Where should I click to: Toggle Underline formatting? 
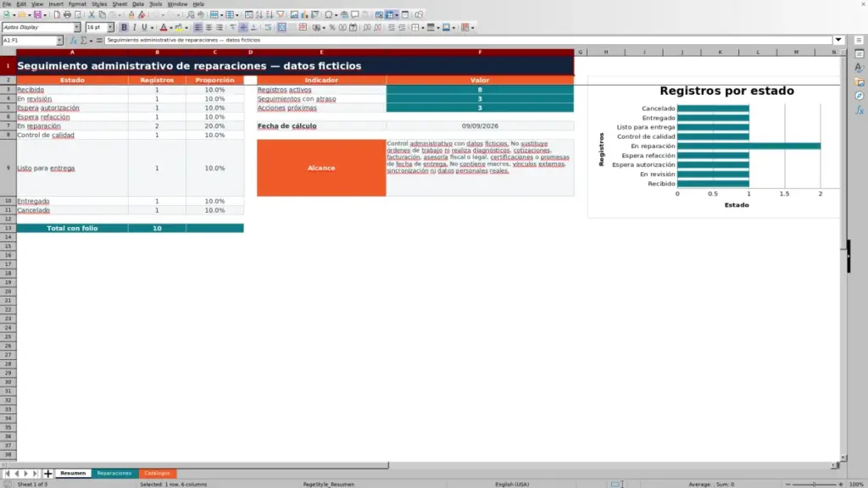(x=144, y=28)
